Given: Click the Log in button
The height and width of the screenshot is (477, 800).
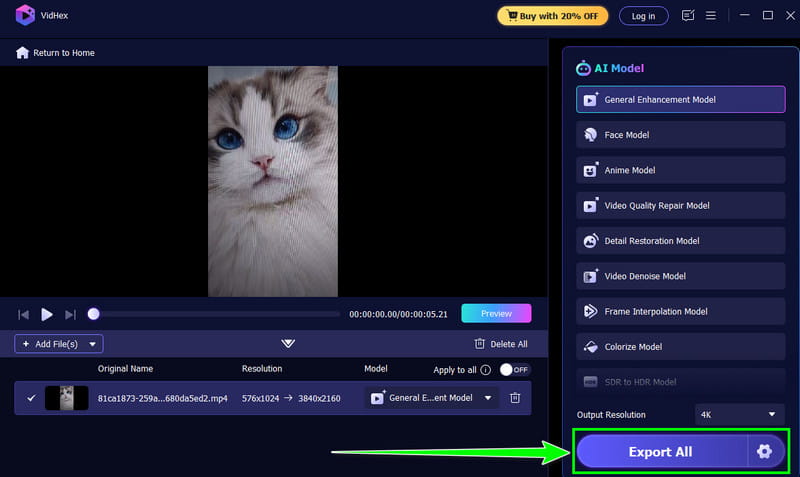Looking at the screenshot, I should click(x=643, y=16).
